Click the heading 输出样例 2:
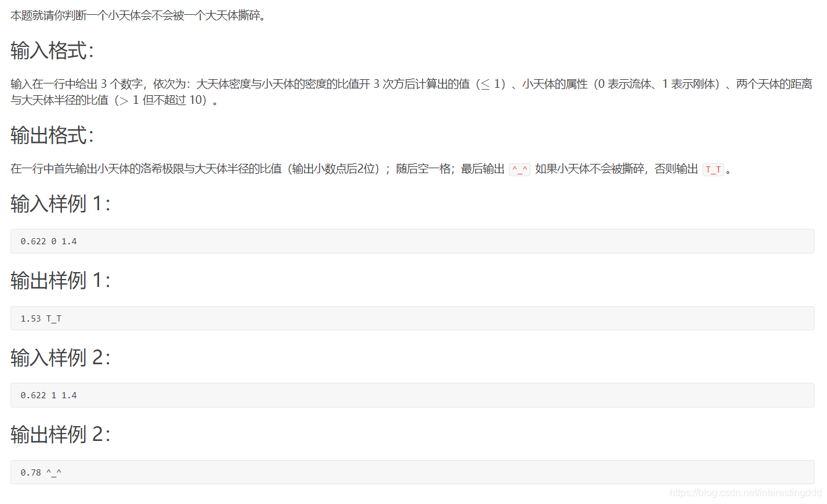The height and width of the screenshot is (504, 827). pos(61,435)
